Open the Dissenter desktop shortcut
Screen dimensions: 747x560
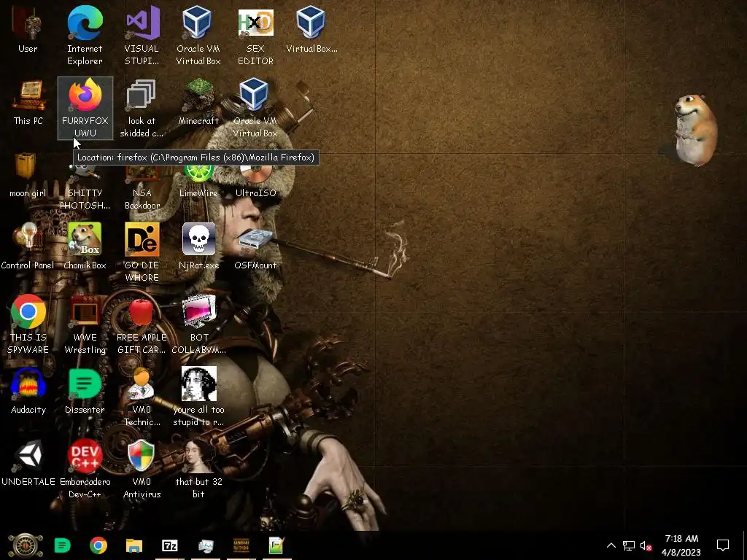[x=85, y=391]
